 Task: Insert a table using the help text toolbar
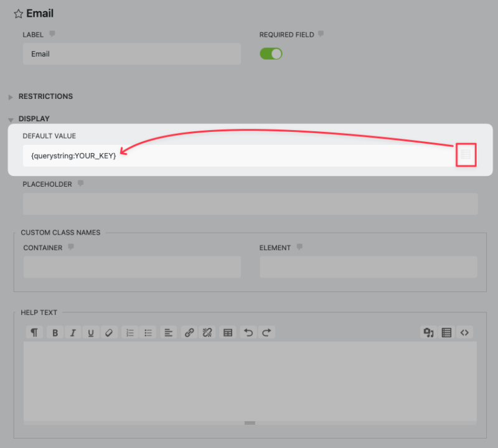227,332
